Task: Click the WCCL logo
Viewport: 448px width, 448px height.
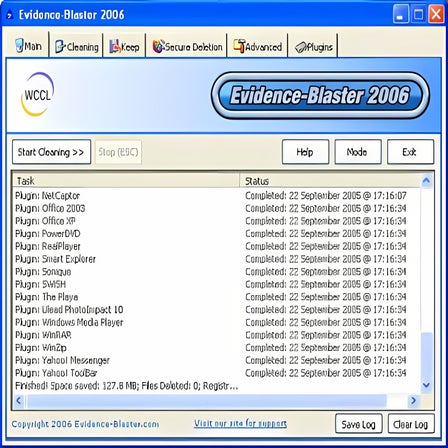Action: point(37,95)
